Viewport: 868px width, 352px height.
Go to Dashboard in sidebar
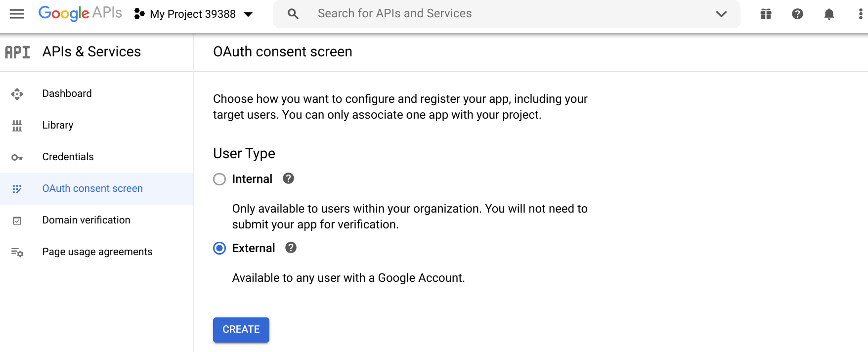pyautogui.click(x=67, y=93)
